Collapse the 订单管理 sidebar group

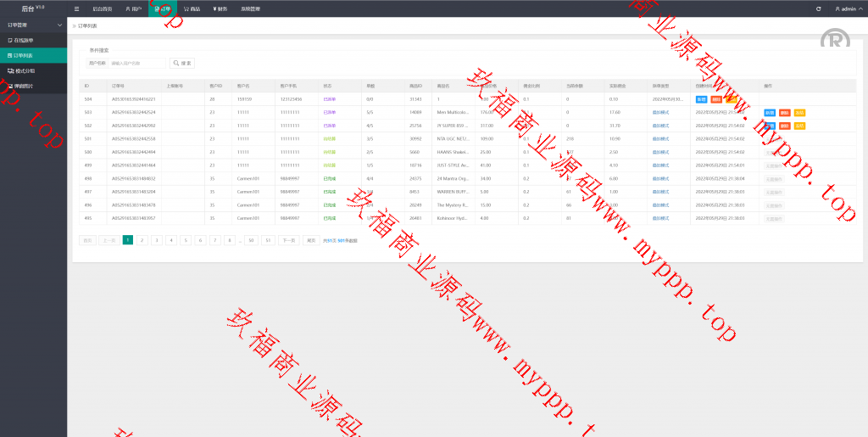point(58,25)
